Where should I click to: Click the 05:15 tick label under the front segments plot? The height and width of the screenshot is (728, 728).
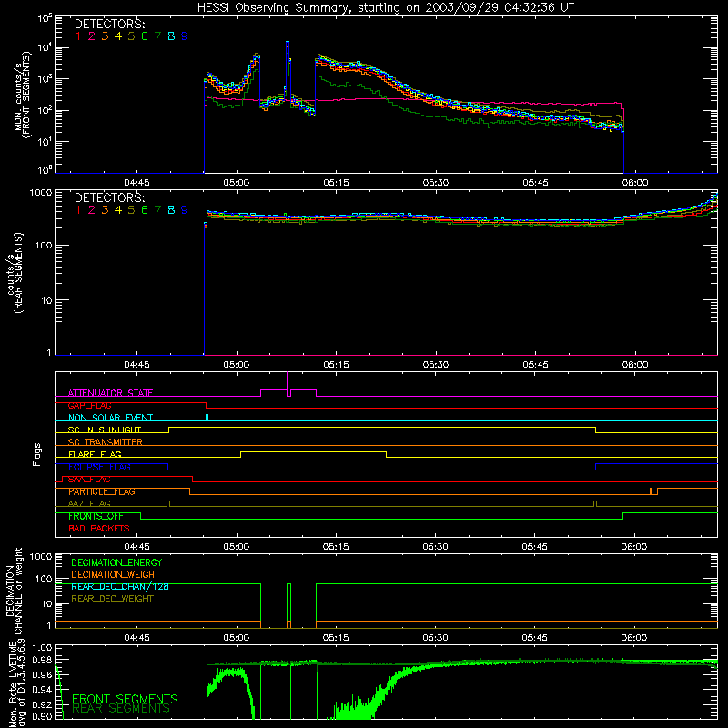click(x=336, y=183)
